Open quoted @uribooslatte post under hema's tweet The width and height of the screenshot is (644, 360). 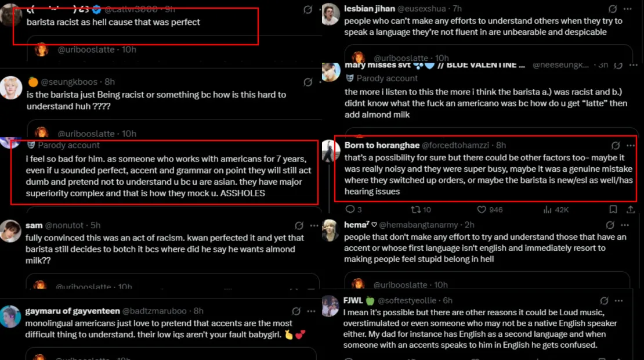click(489, 282)
